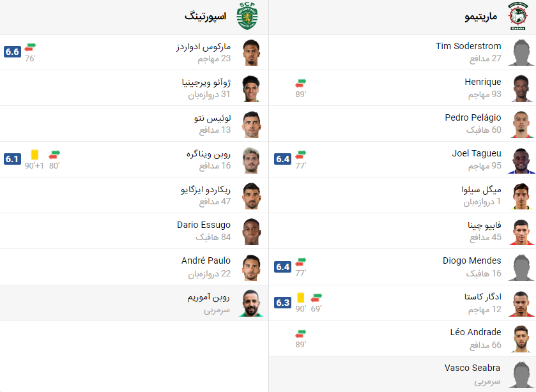Click the ماریتیمو team name header
Viewport: 536px width, 392px height.
pyautogui.click(x=482, y=17)
